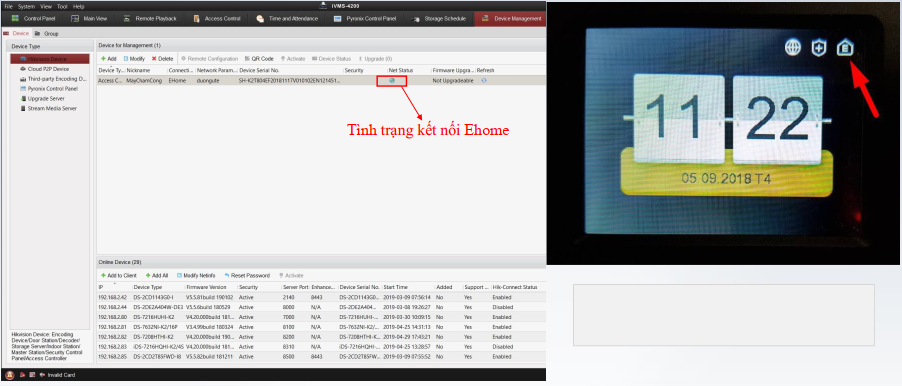Screen dimensions: 902x386
Task: Select online device 192.168.2.81
Action: point(321,327)
